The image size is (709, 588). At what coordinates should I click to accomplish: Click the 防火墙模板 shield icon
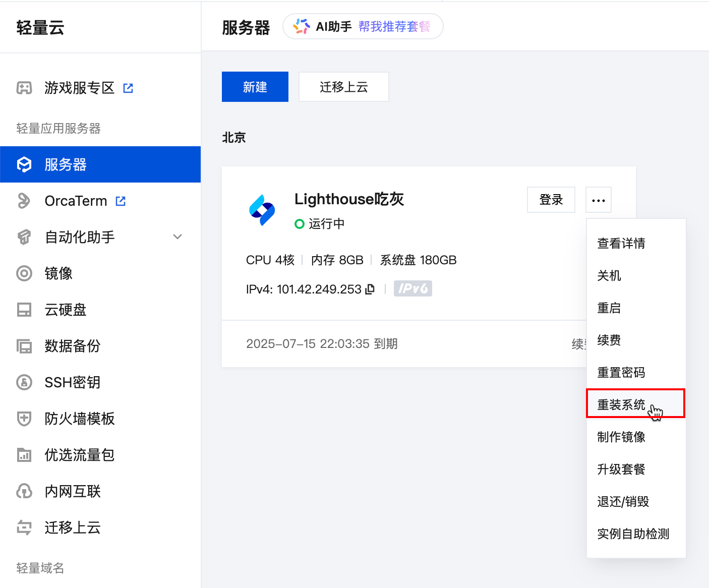[24, 419]
